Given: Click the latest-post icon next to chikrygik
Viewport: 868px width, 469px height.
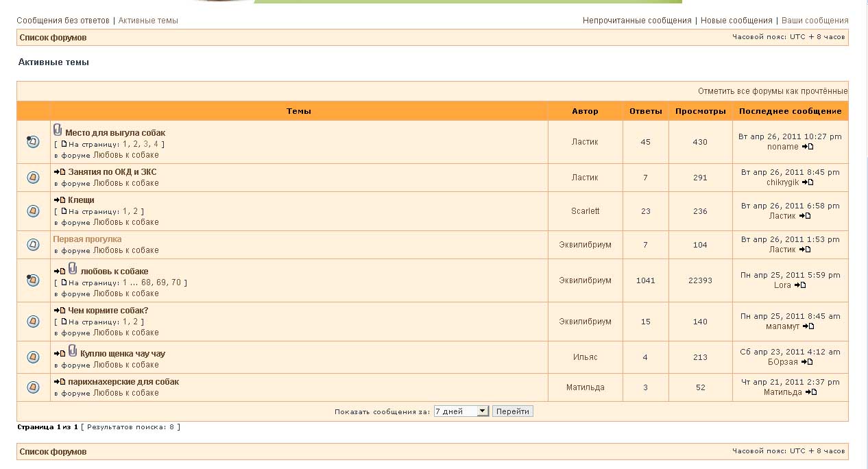Looking at the screenshot, I should coord(808,182).
